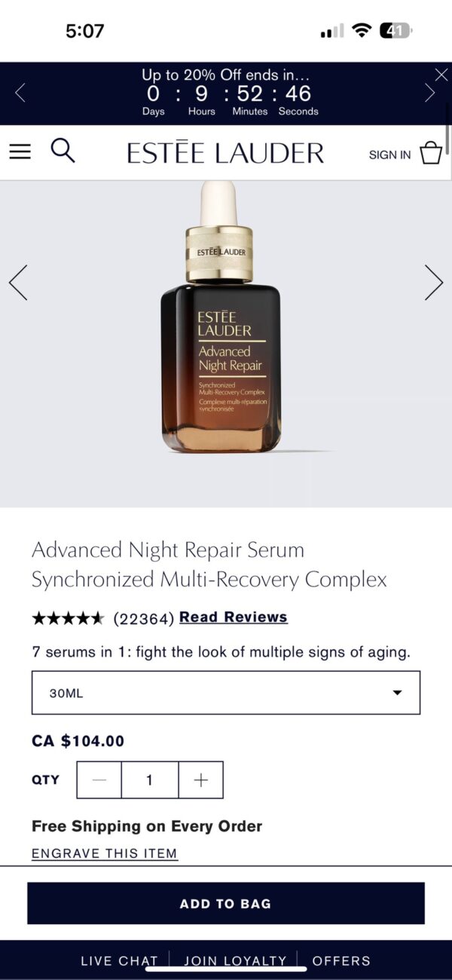The width and height of the screenshot is (452, 980).
Task: View next product image arrow
Action: (x=434, y=283)
